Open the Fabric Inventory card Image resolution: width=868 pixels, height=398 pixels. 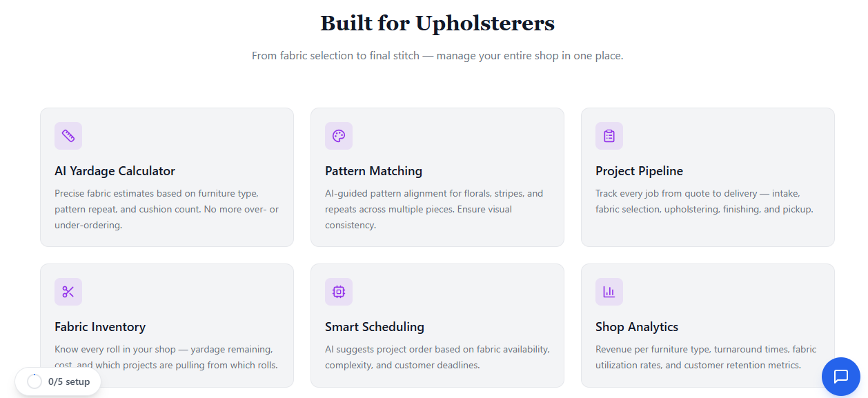coord(166,325)
